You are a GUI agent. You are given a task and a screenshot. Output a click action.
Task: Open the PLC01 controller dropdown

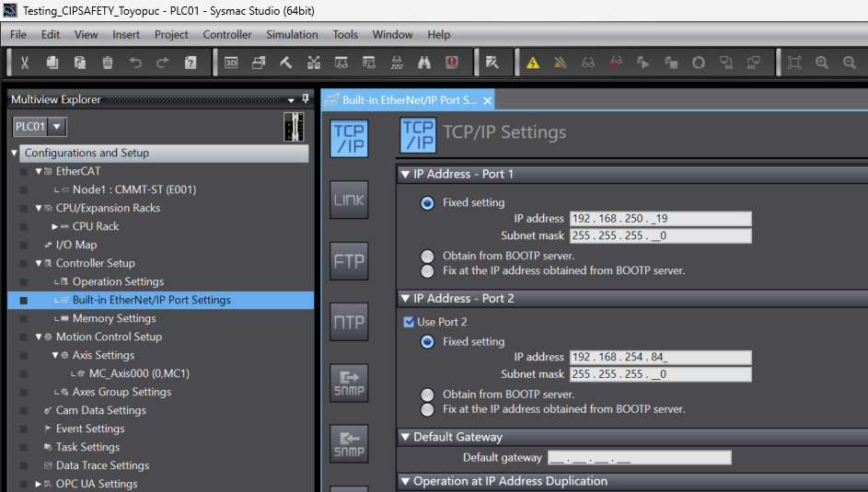tap(56, 127)
